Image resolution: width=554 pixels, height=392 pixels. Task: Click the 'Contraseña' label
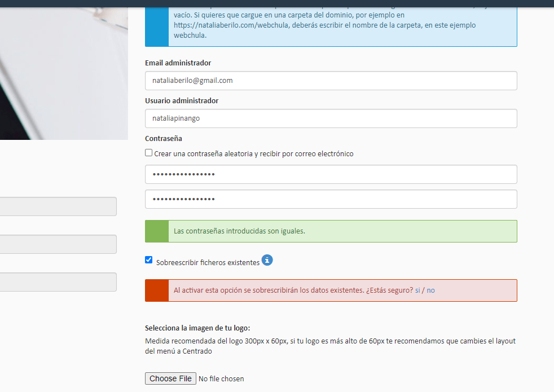(x=164, y=138)
